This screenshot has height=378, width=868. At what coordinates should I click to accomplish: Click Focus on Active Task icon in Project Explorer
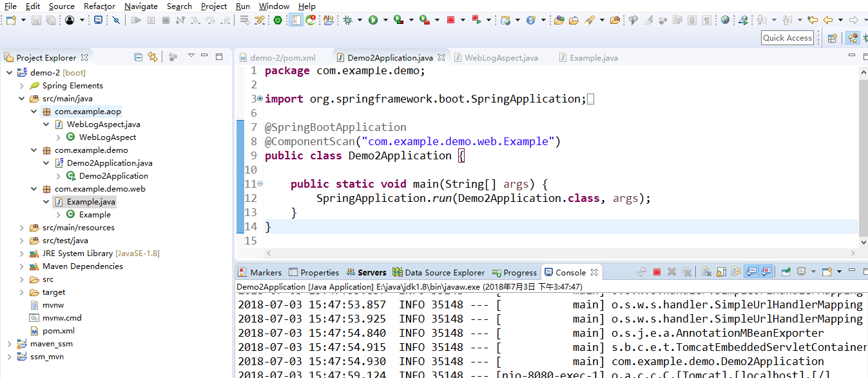coord(173,57)
